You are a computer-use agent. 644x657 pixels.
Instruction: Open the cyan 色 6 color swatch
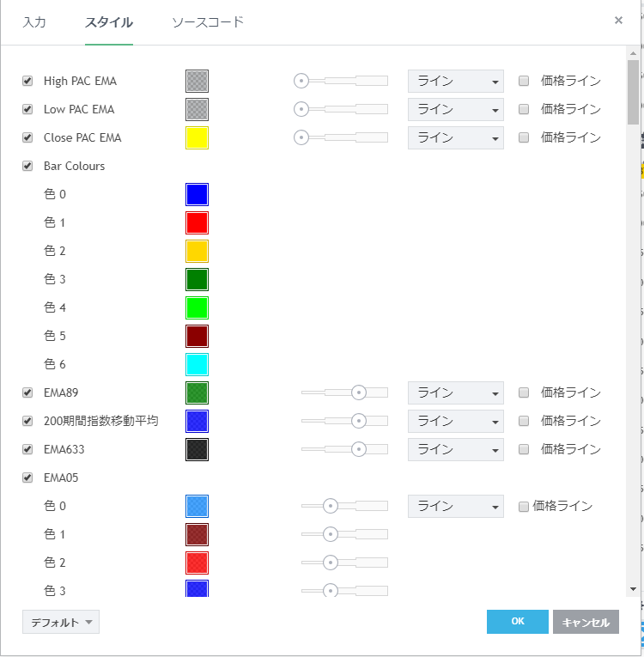tap(197, 364)
